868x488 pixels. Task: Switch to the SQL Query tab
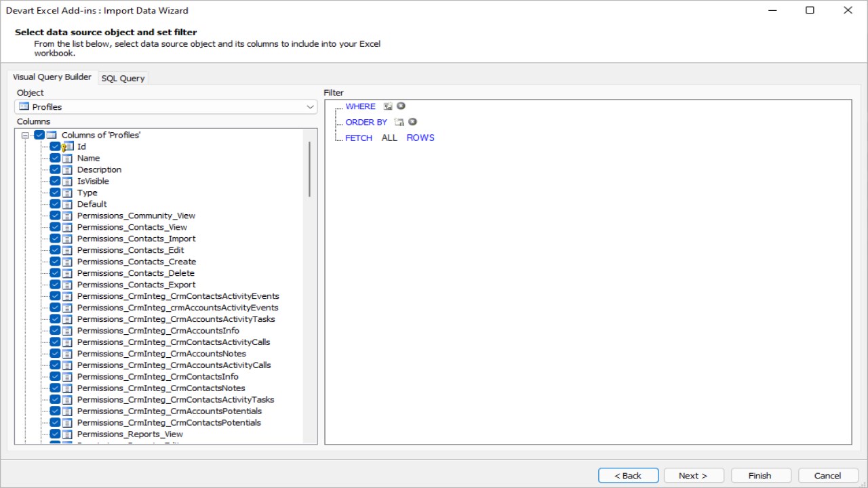(123, 79)
